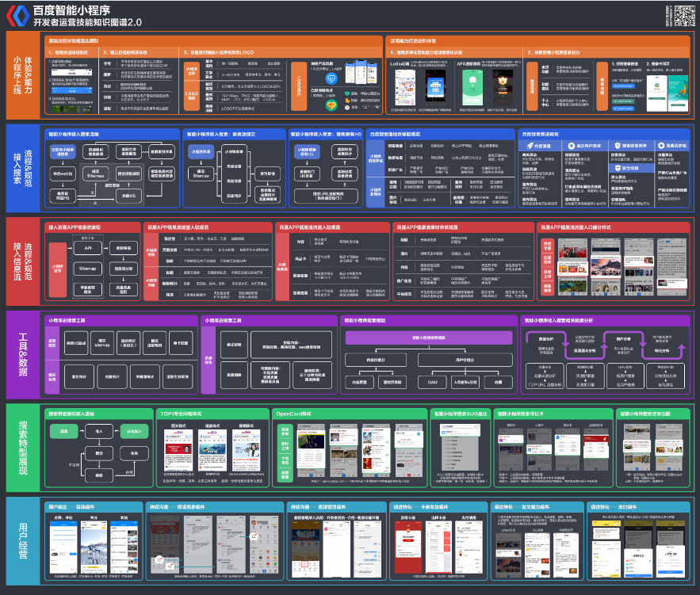Image resolution: width=700 pixels, height=595 pixels.
Task: Open the 语音样式 sample screenshot
Action: [x=212, y=451]
